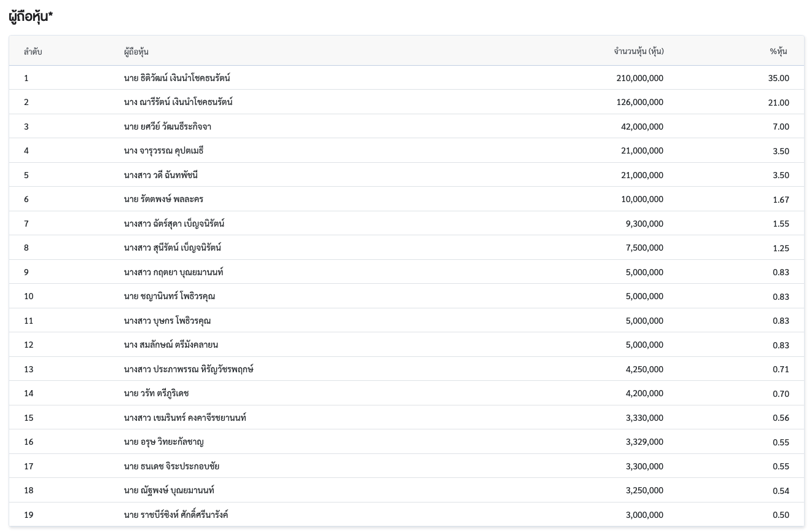Click the 0.54 percentage cell
This screenshot has height=532, width=812.
coord(781,491)
